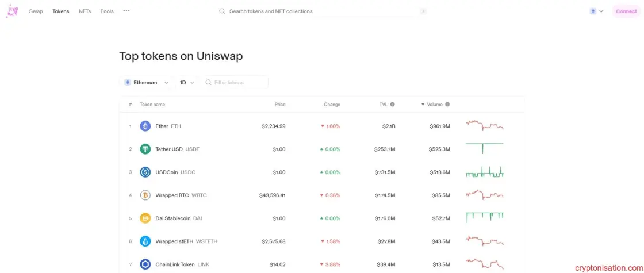644x273 pixels.
Task: Click the Ether ETH token icon
Action: pyautogui.click(x=145, y=126)
